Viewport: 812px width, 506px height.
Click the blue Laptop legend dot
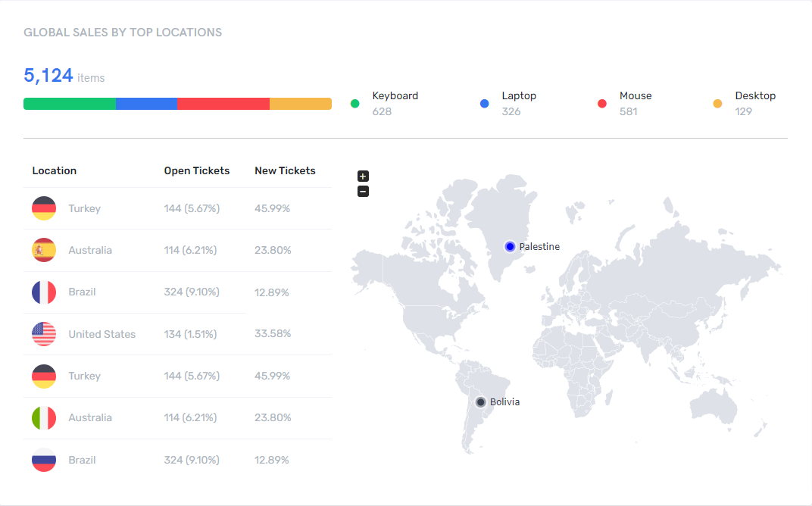pyautogui.click(x=484, y=104)
